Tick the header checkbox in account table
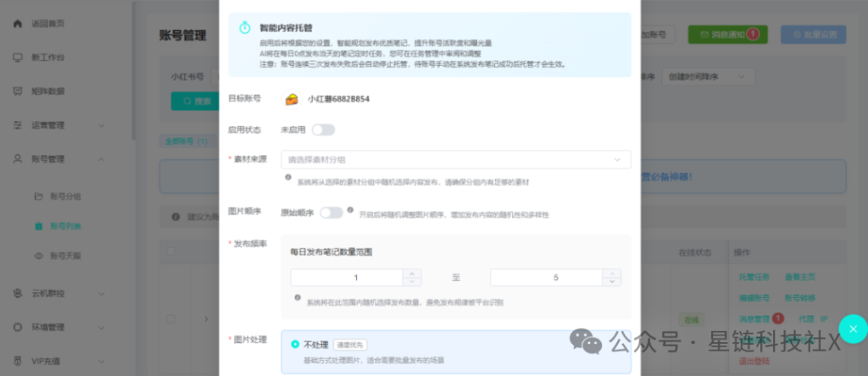This screenshot has height=376, width=868. (x=170, y=252)
